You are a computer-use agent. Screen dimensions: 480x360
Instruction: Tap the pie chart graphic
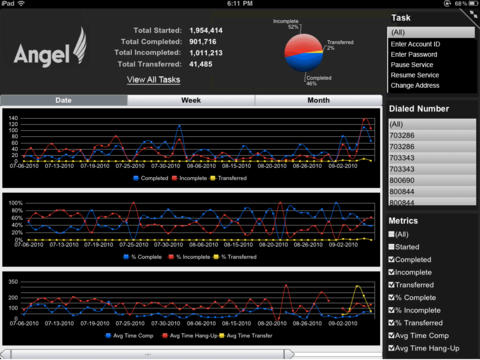304,53
